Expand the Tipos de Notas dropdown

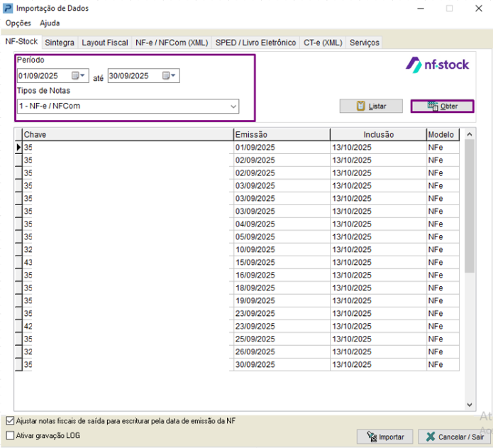233,106
